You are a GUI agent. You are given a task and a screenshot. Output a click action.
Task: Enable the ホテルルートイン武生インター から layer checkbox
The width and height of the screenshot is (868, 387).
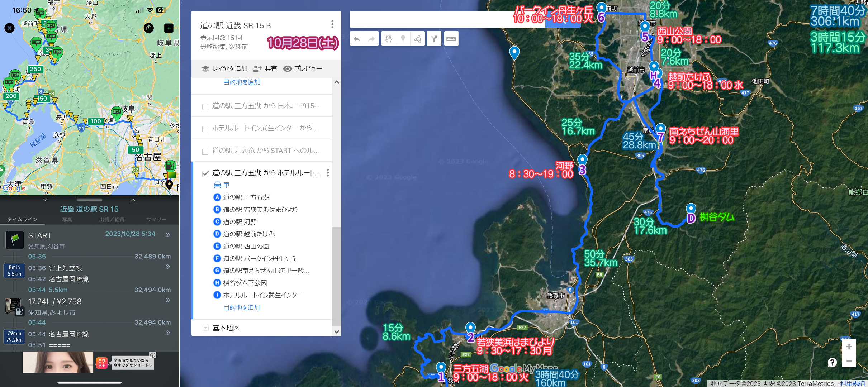[205, 129]
